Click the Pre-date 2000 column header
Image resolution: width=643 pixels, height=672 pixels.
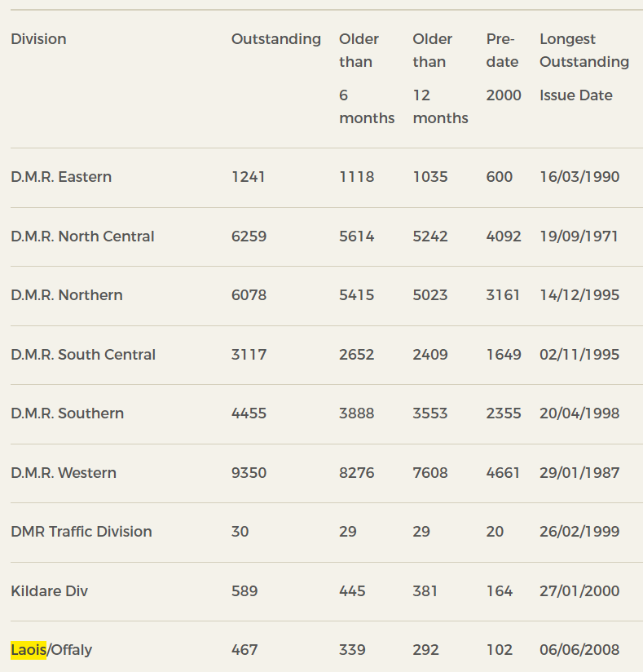503,67
